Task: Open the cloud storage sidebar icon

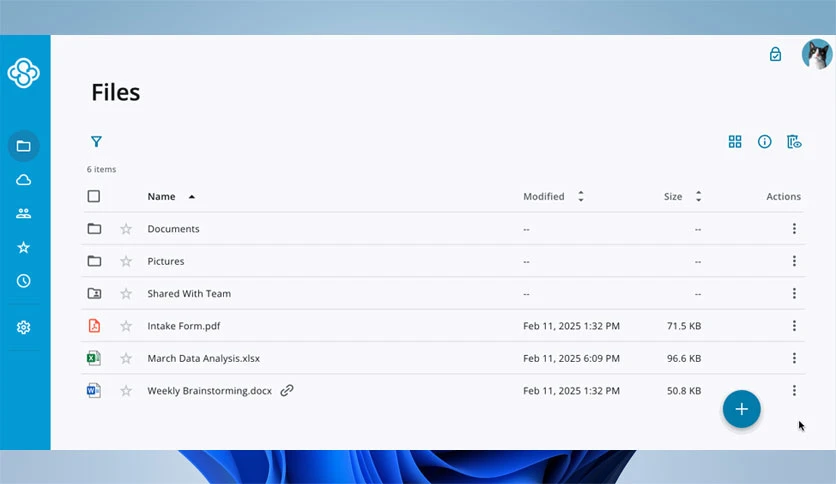Action: (23, 180)
